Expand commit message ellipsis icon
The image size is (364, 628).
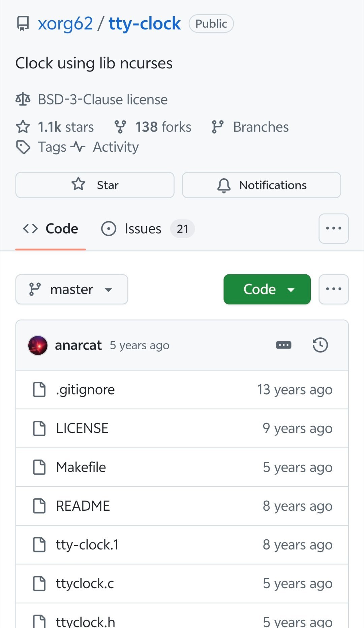(x=283, y=345)
